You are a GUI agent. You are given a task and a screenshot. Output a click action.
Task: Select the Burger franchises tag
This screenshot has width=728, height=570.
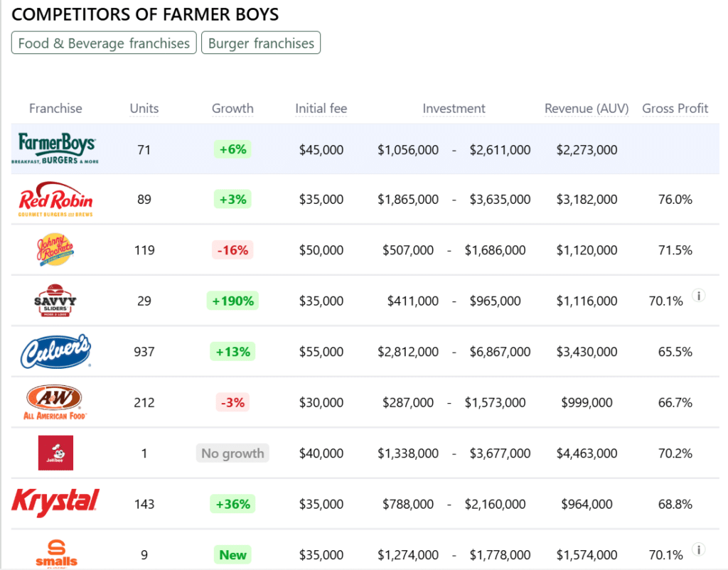pos(261,43)
